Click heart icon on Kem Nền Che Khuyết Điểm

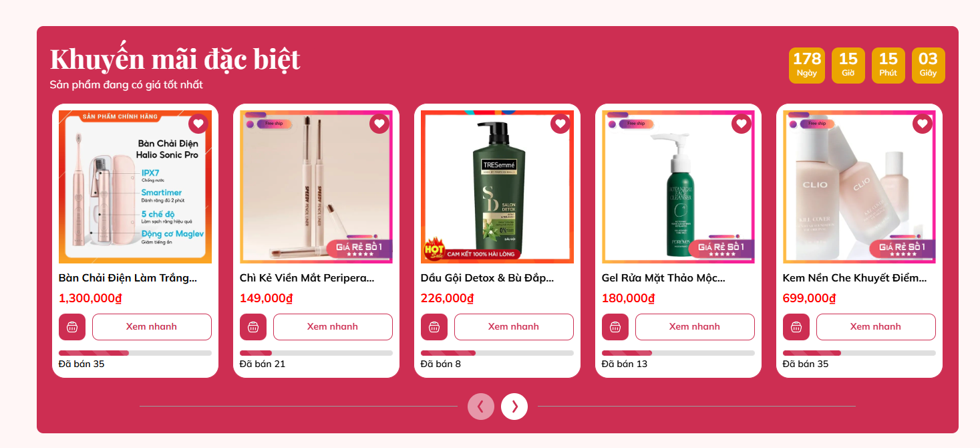tap(922, 124)
